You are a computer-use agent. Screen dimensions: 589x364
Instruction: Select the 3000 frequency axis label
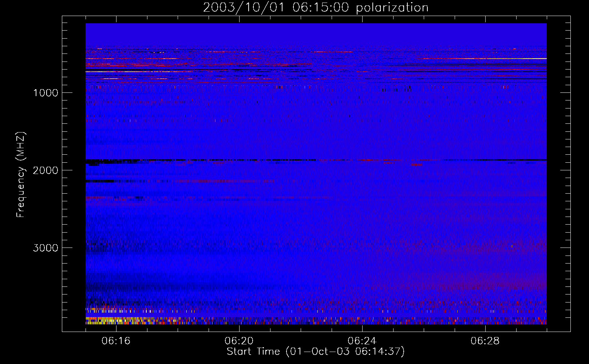coord(46,248)
